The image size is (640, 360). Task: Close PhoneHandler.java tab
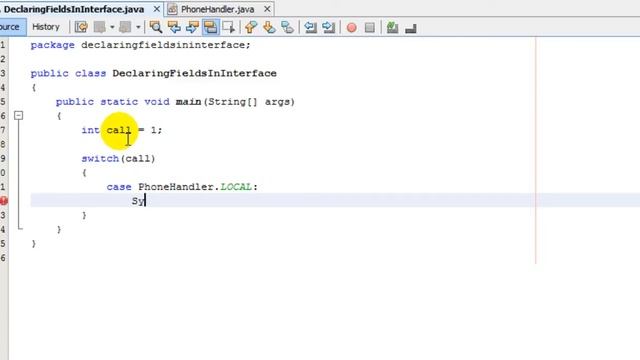point(267,9)
